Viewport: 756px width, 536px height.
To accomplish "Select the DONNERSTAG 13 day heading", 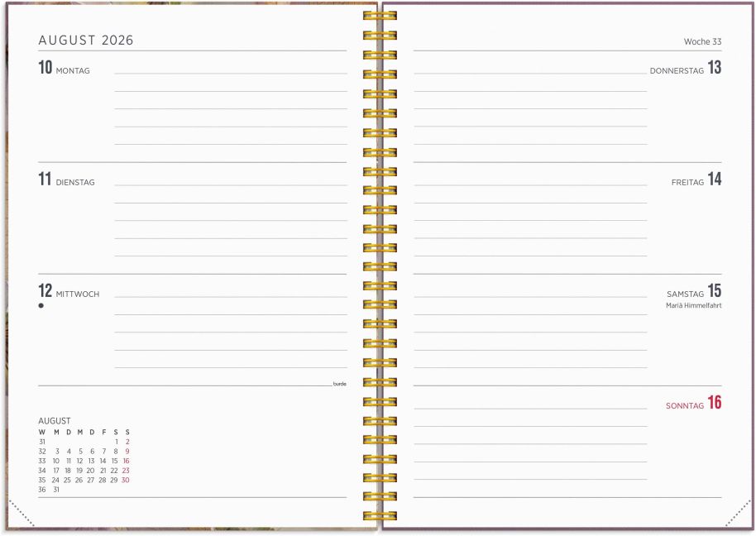I will coord(686,68).
